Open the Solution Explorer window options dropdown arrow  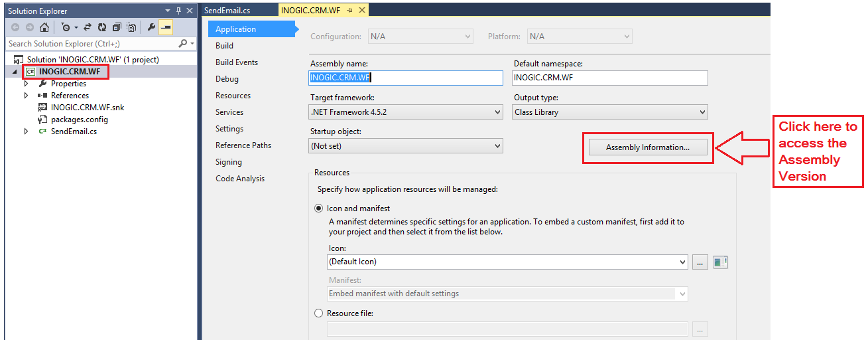tap(167, 11)
